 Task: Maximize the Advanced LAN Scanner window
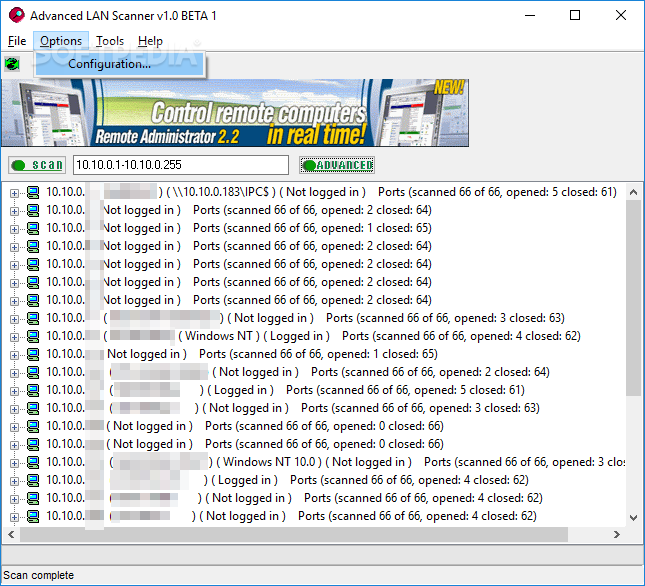coord(575,16)
